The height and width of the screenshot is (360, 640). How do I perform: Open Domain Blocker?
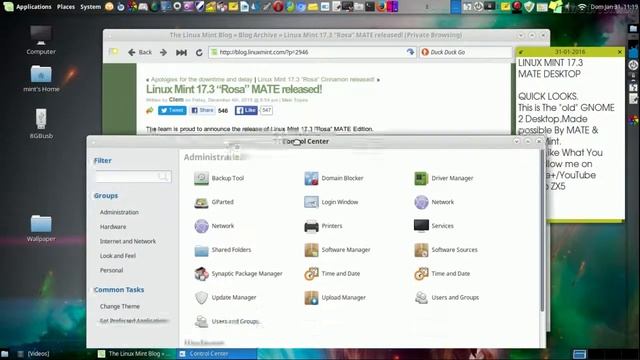click(x=334, y=178)
